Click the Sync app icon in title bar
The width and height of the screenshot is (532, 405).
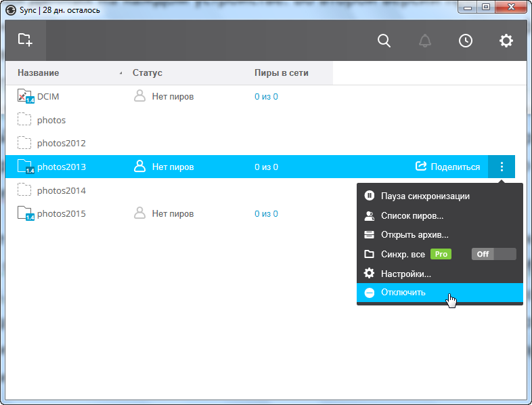pos(11,10)
